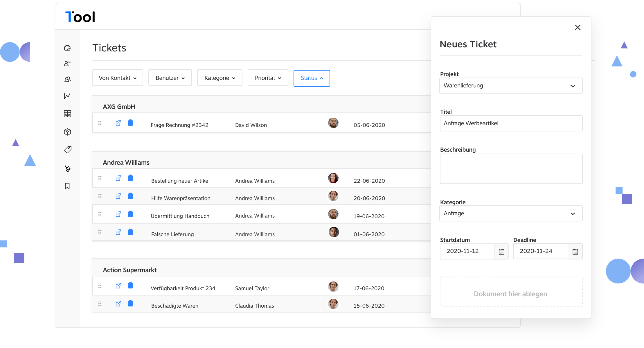Collapse the Status filter dropdown

(x=312, y=78)
